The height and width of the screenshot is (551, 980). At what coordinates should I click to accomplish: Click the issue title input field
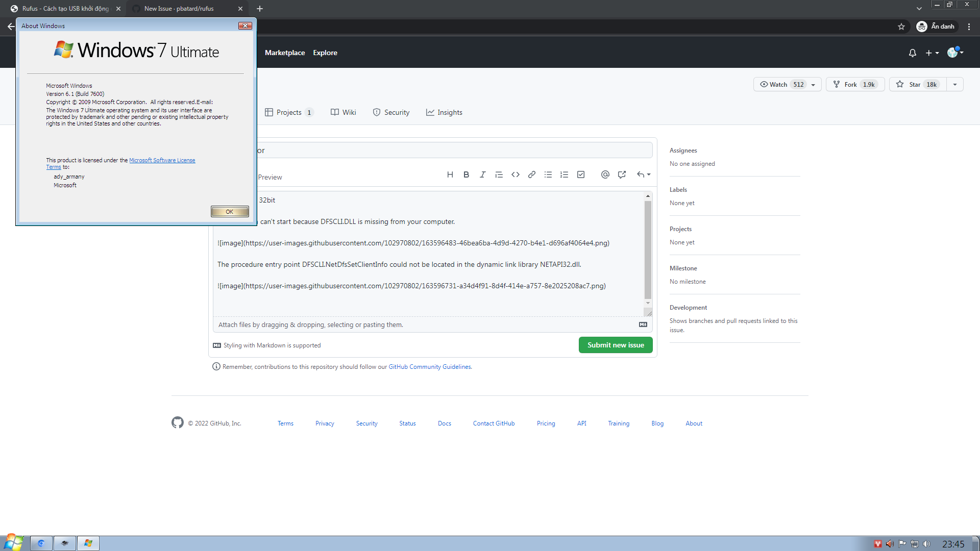[x=454, y=150]
